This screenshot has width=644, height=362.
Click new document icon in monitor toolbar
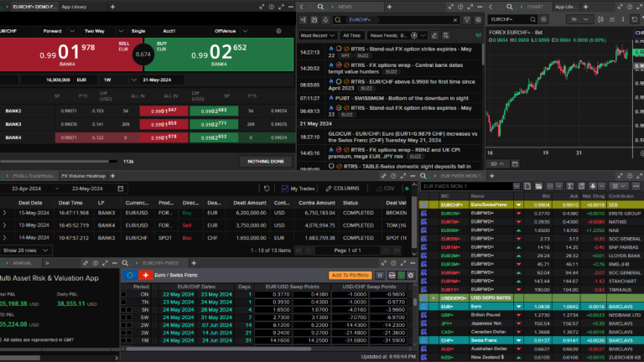[527, 186]
